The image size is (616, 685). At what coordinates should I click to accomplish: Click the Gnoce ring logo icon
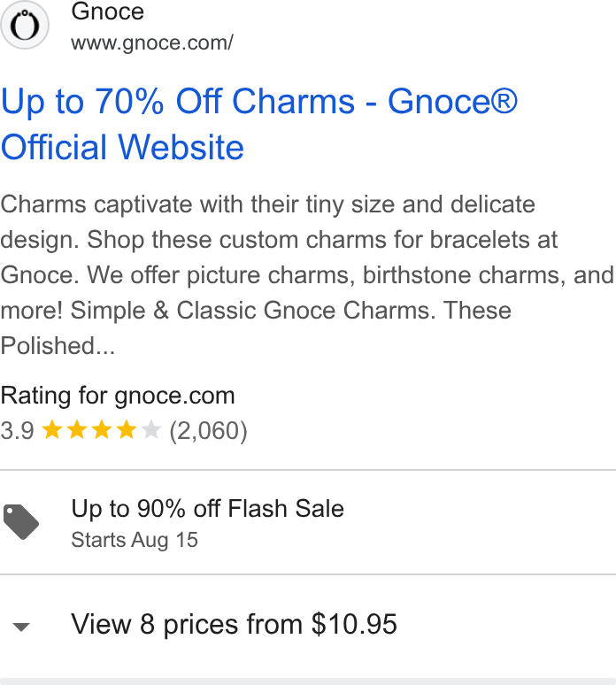pyautogui.click(x=25, y=25)
